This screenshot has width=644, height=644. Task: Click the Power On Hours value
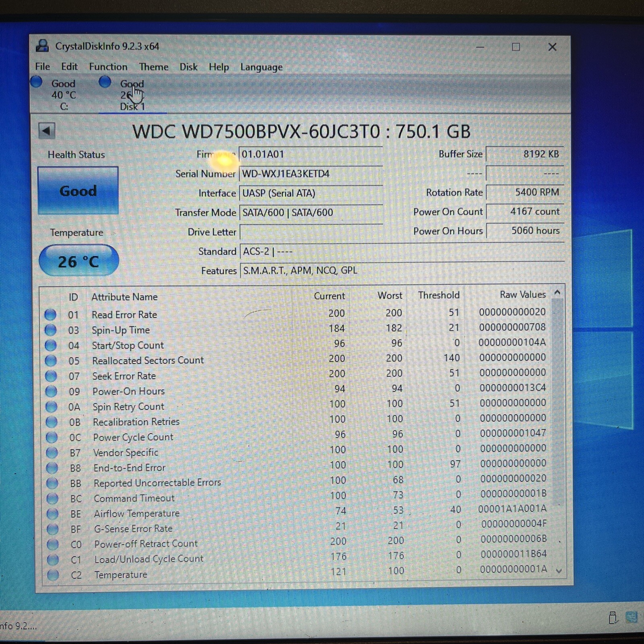coord(524,231)
